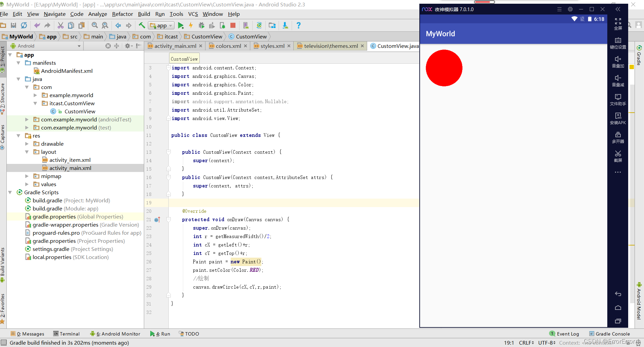Open the SDK Manager download icon
This screenshot has height=347, width=644.
coord(285,25)
